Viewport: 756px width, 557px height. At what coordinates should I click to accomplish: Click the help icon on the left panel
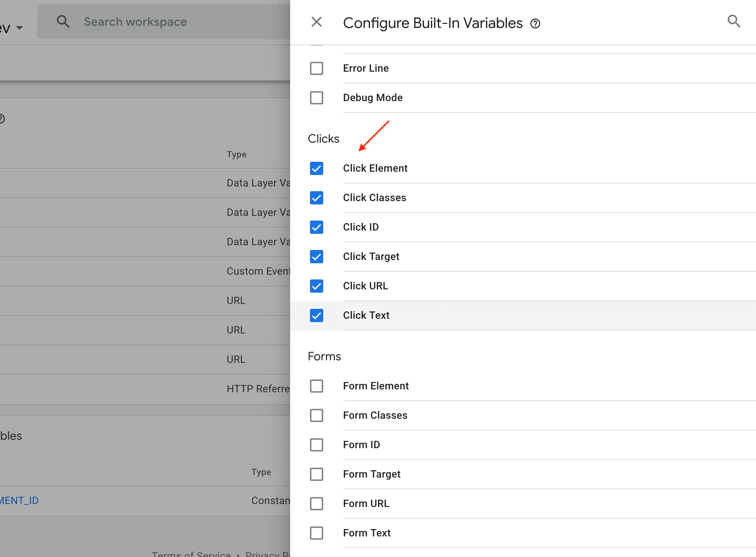click(2, 118)
